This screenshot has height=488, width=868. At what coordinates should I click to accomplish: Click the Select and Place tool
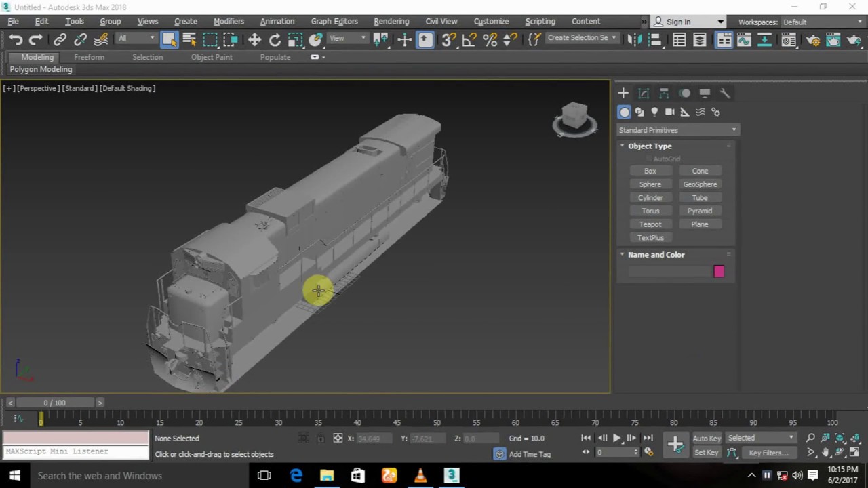pos(315,40)
